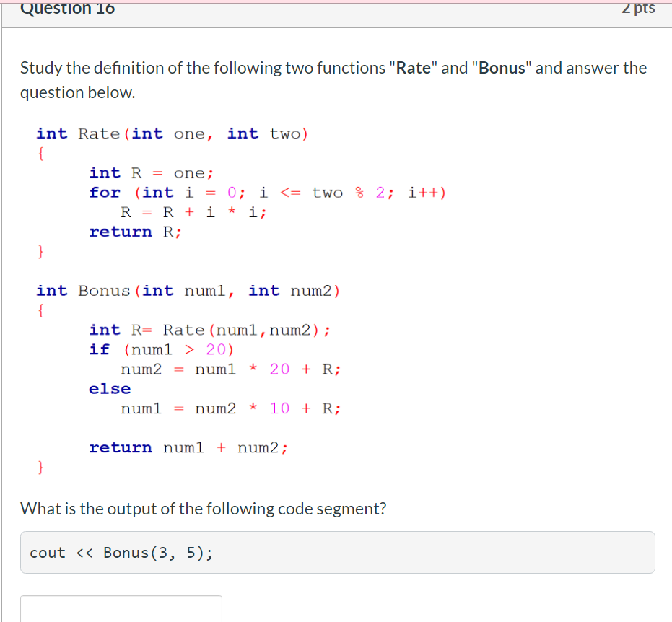
Task: Select the Question 16 header
Action: (67, 9)
